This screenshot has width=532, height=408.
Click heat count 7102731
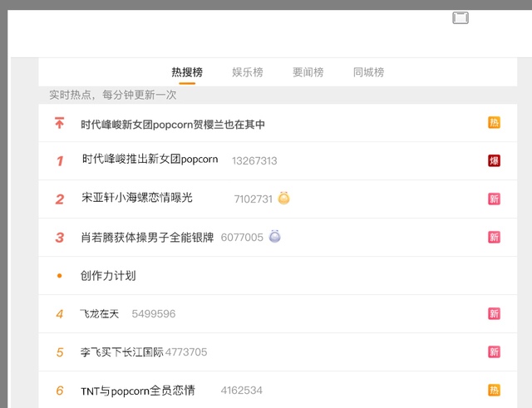[254, 199]
